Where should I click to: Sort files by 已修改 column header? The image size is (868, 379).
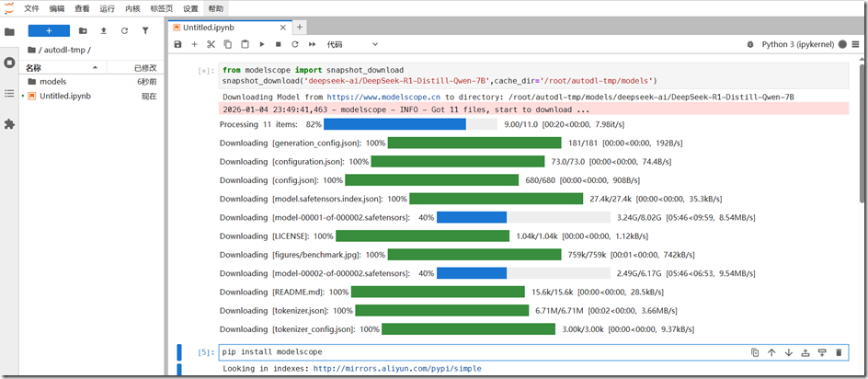pyautogui.click(x=134, y=67)
